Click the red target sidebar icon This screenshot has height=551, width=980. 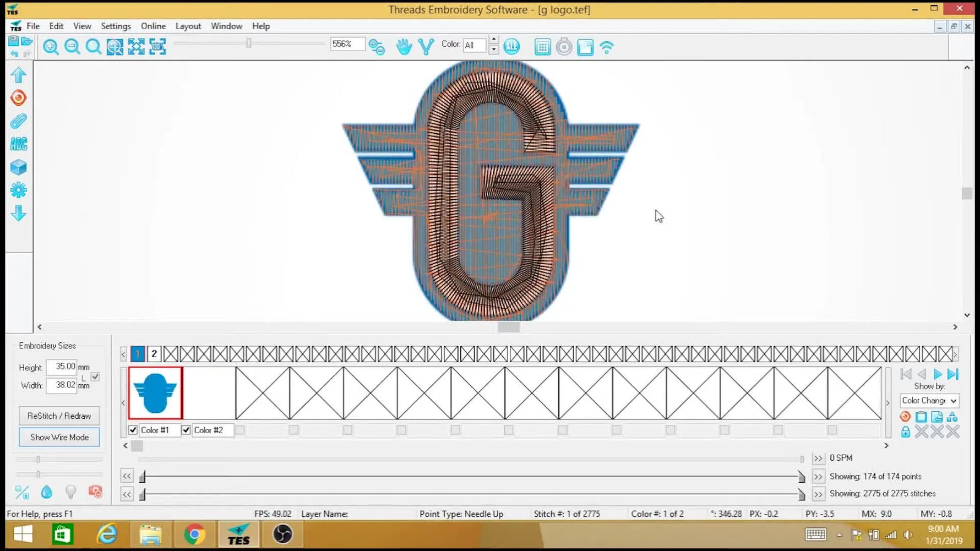click(19, 98)
